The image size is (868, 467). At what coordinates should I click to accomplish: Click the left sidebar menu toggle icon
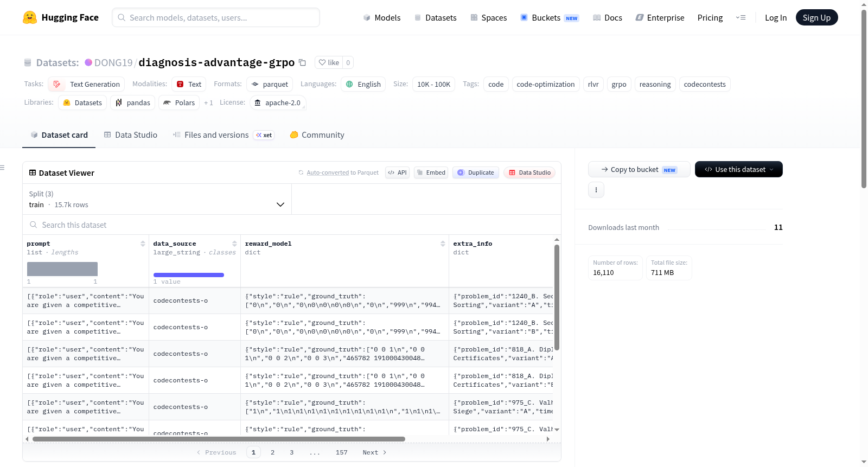coord(2,168)
